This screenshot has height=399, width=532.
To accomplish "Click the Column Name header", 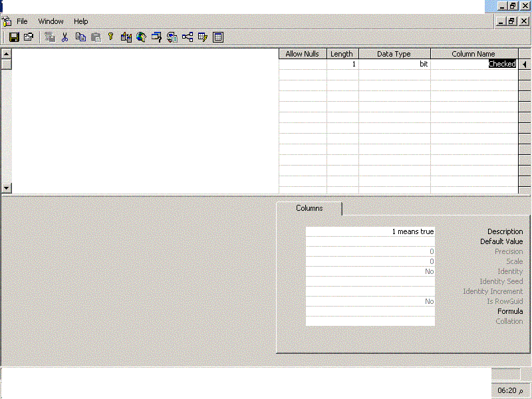I will tap(474, 54).
